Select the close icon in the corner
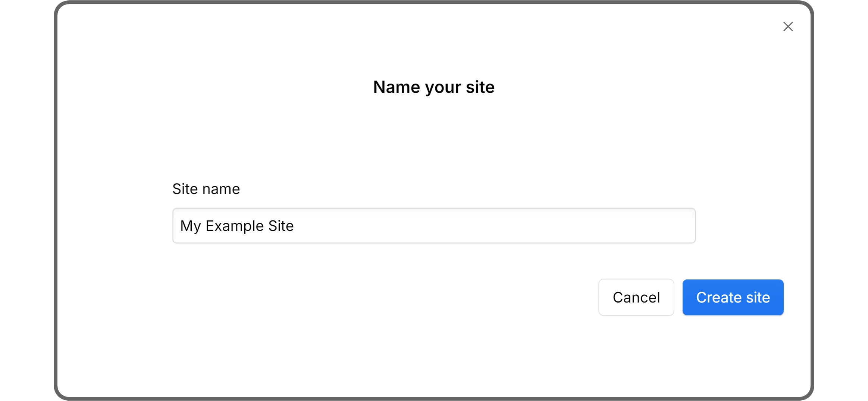868x401 pixels. tap(788, 26)
